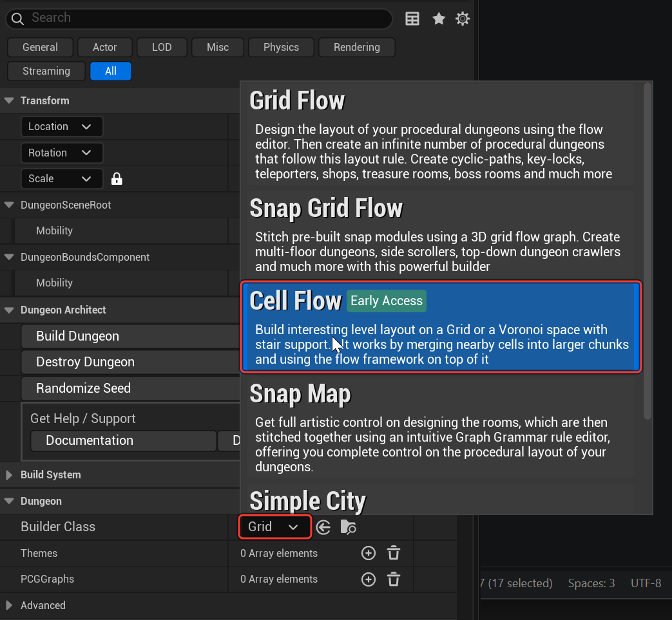Screen dimensions: 672x620
Task: Click the builder list scrollbar
Action: coord(648,251)
